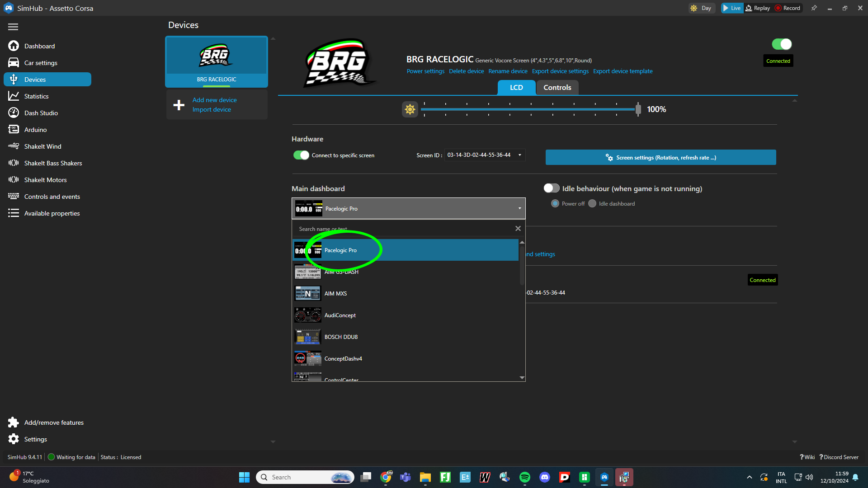Switch to the Controls tab
868x488 pixels.
557,88
